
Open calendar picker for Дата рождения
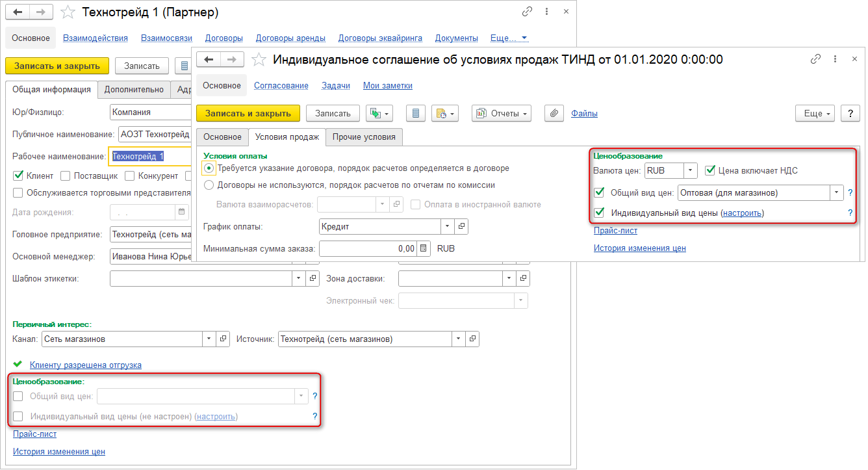click(x=181, y=213)
